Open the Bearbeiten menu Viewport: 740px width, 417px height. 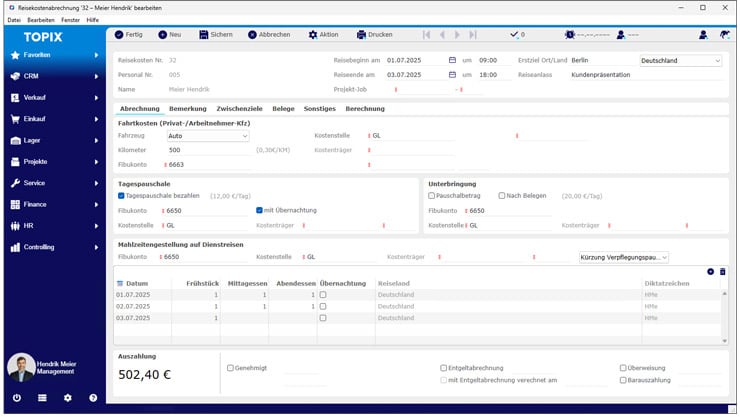click(x=42, y=19)
